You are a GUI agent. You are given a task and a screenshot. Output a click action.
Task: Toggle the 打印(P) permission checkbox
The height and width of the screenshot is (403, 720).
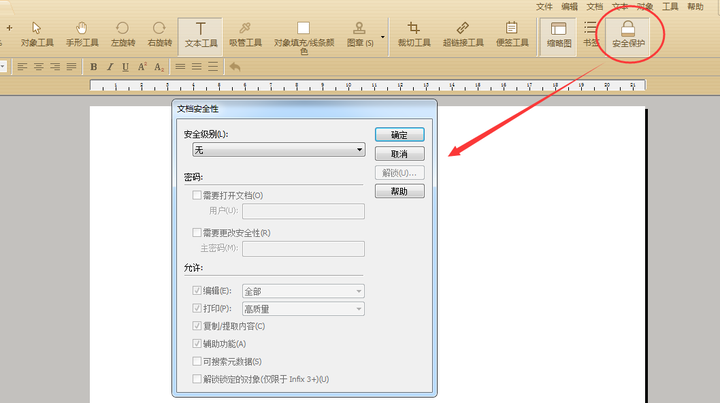click(197, 308)
